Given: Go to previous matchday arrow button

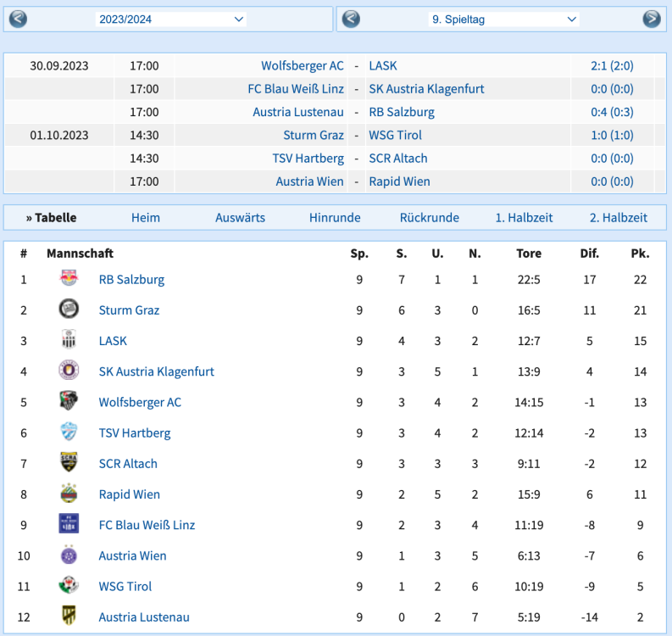Looking at the screenshot, I should pos(351,19).
